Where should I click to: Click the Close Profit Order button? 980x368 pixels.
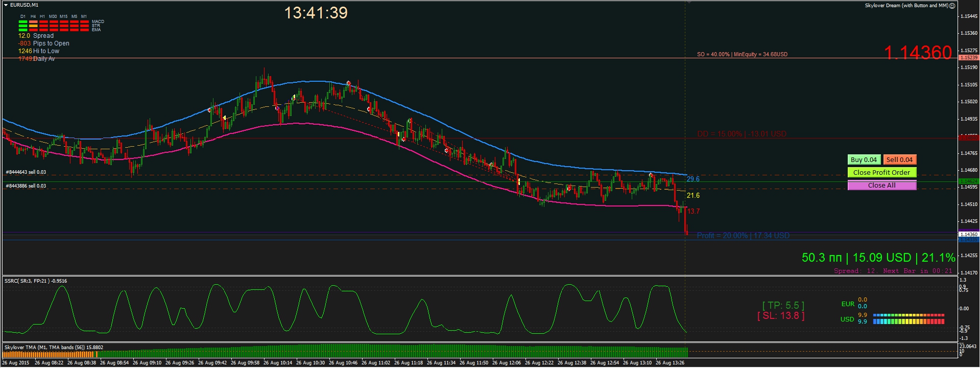point(881,172)
